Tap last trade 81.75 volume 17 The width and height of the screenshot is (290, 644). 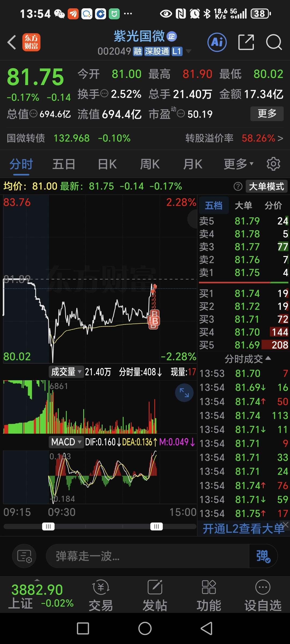click(x=244, y=514)
